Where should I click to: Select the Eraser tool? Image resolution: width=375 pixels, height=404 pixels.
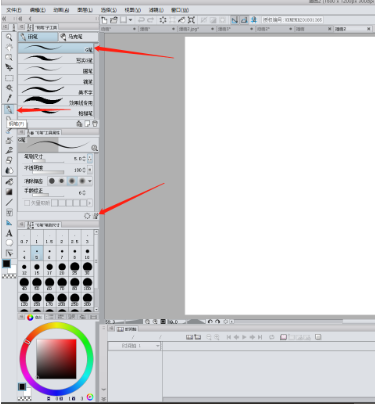(x=9, y=160)
